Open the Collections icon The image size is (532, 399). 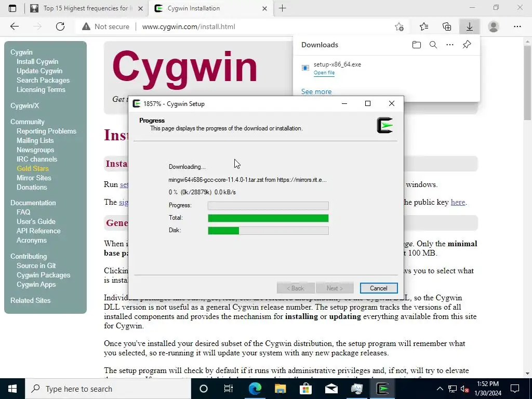pyautogui.click(x=447, y=26)
